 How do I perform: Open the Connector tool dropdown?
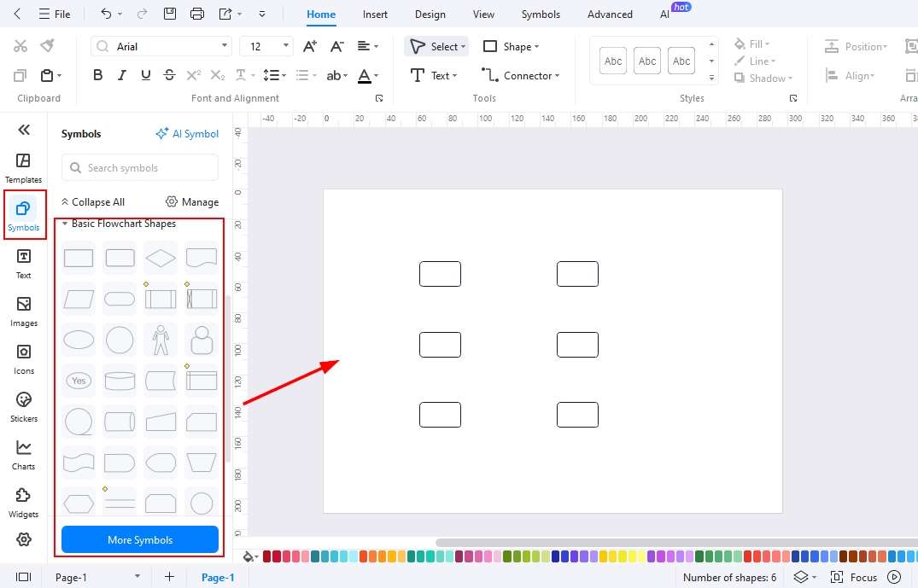tap(521, 75)
